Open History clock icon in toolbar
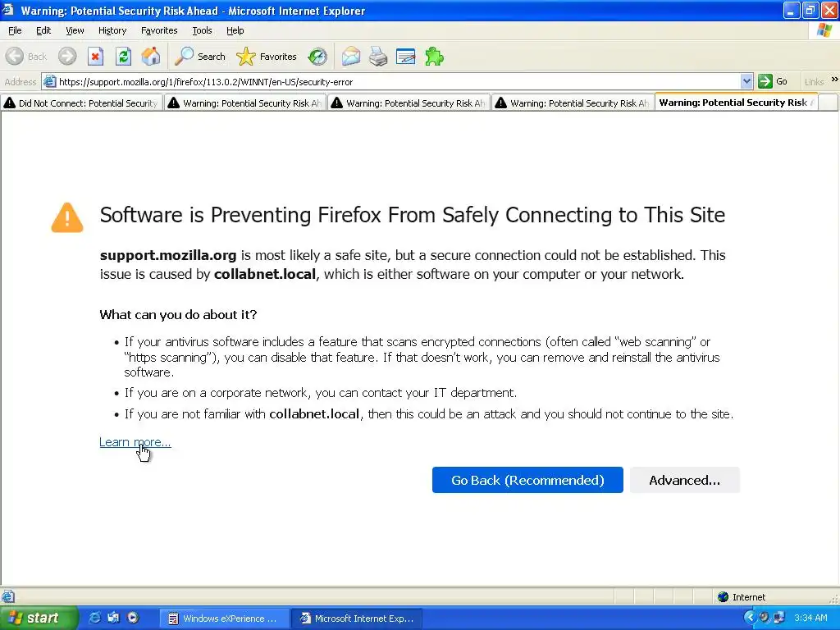840x630 pixels. tap(317, 57)
